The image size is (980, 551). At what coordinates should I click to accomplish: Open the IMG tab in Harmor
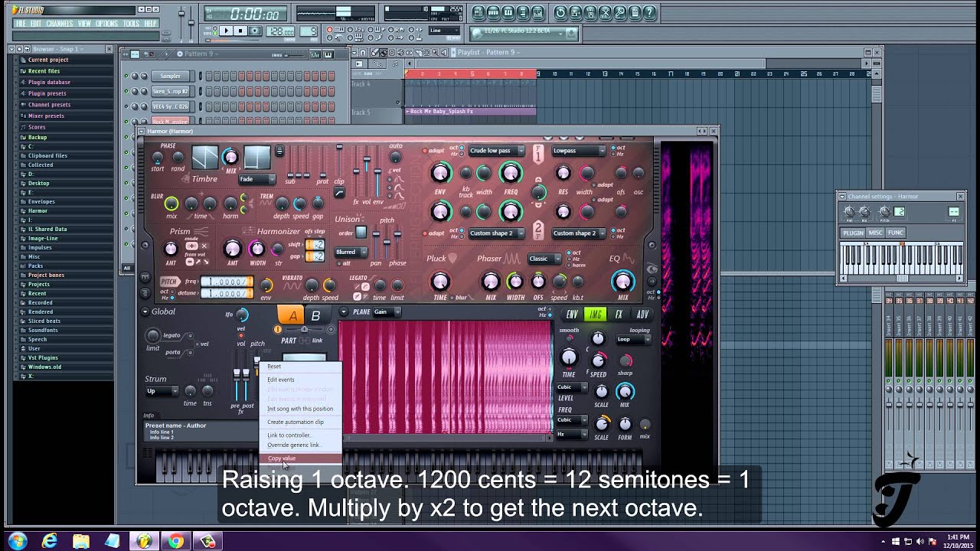coord(595,315)
